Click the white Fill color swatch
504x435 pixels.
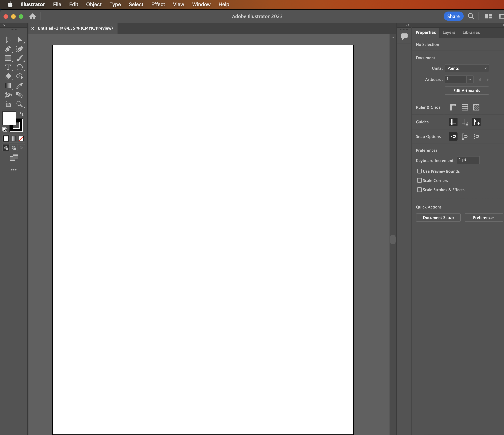(x=9, y=118)
